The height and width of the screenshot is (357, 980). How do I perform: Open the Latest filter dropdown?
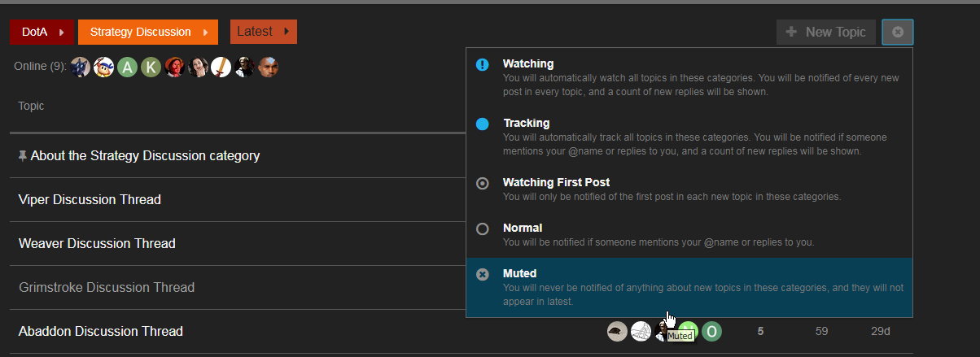point(264,32)
